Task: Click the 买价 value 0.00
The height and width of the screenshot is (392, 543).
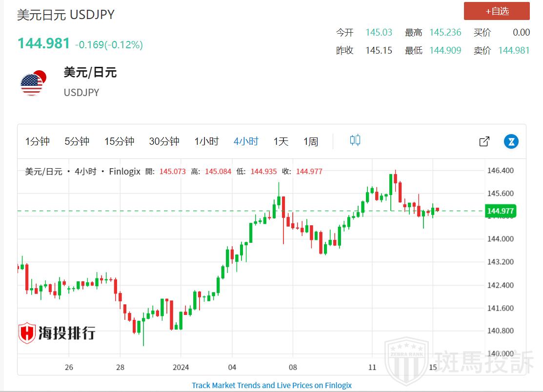Action: tap(521, 33)
